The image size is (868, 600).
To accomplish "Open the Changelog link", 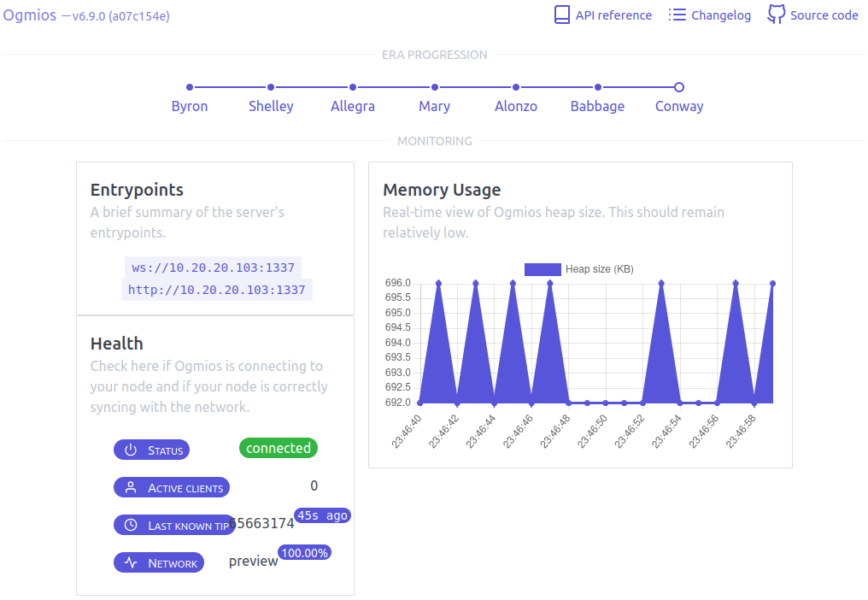I will [x=710, y=15].
